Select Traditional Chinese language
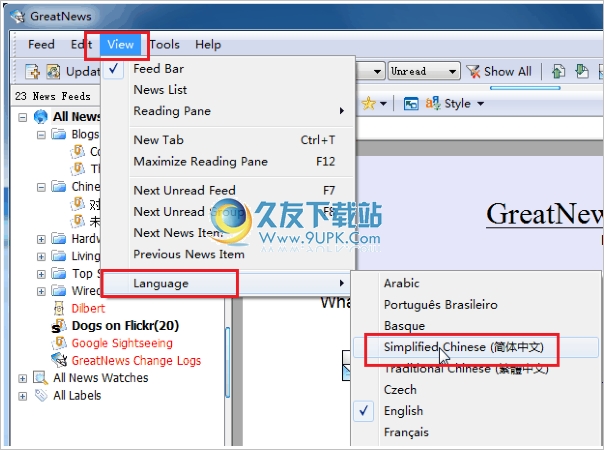Screen dimensions: 604x450 (476, 369)
